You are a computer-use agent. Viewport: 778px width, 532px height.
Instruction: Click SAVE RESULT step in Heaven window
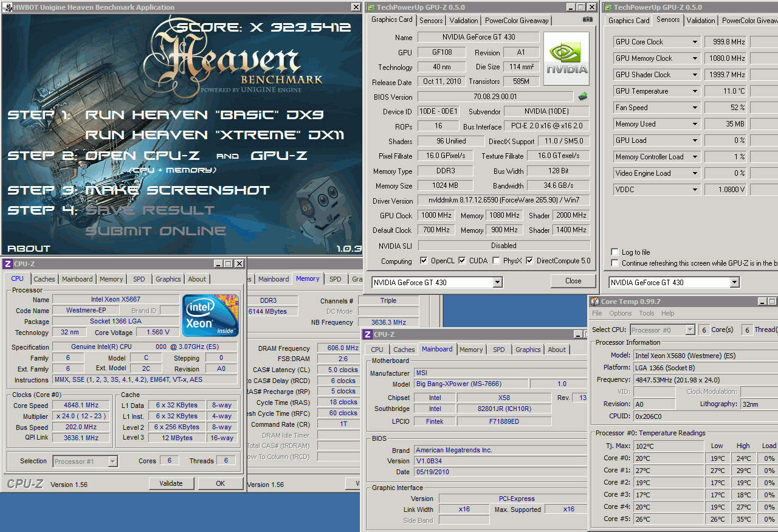pyautogui.click(x=150, y=210)
